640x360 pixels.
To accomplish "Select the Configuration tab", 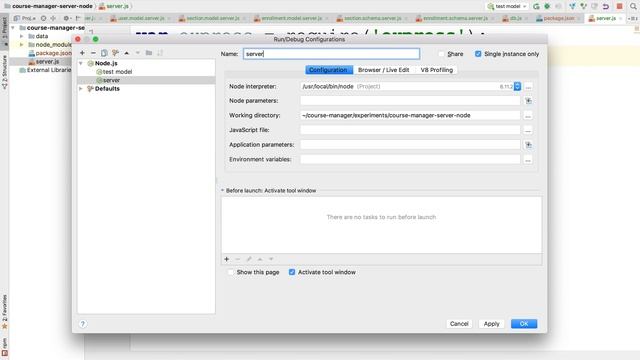I will pos(328,70).
